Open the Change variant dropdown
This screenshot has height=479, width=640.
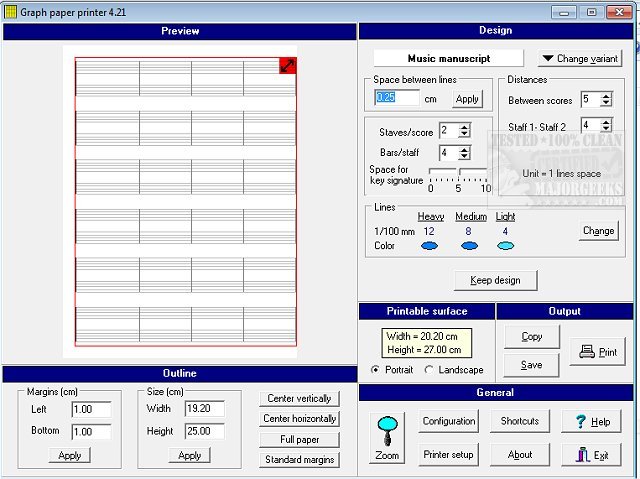tap(579, 59)
